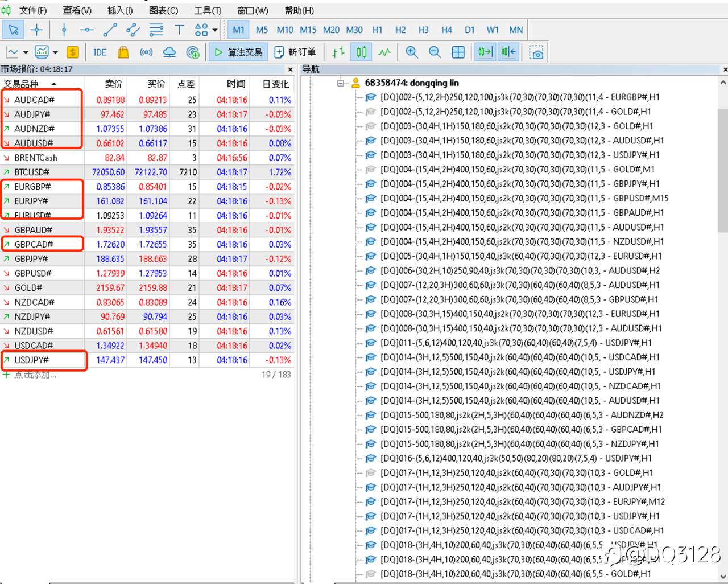
Task: Open the MQL5 IDE editor
Action: (x=100, y=52)
